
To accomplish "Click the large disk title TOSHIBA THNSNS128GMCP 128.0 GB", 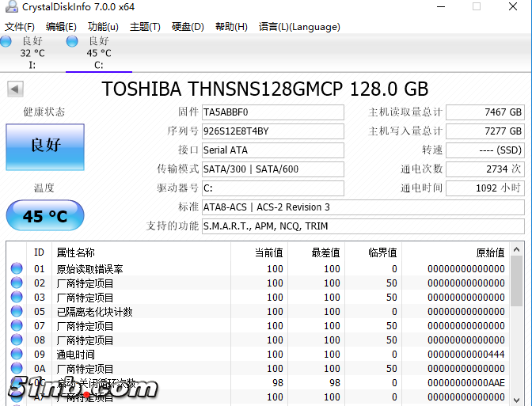I will pyautogui.click(x=265, y=89).
